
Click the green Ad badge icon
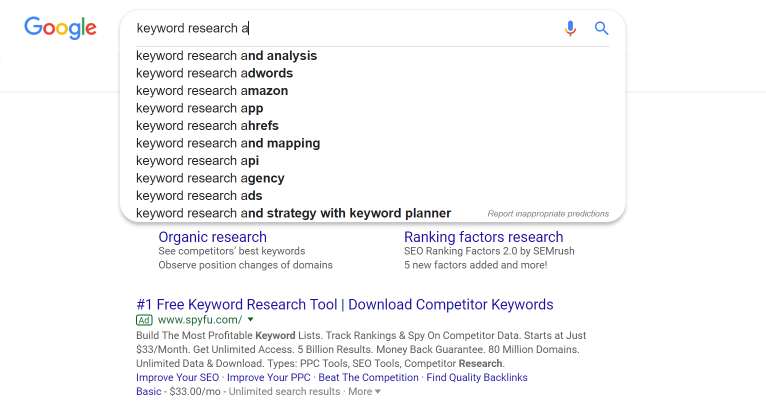(x=144, y=320)
